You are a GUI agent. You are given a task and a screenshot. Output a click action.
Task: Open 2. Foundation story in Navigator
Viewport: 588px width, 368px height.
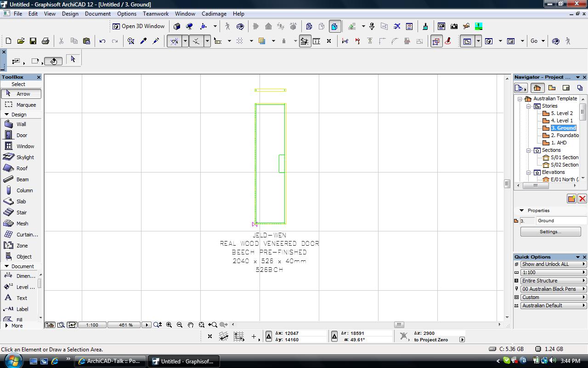[565, 135]
